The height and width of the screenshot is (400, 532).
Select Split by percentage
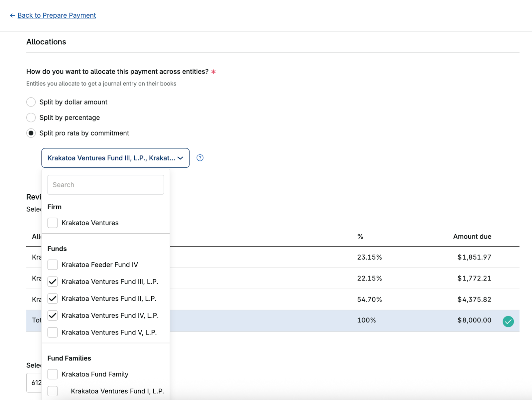(x=31, y=117)
